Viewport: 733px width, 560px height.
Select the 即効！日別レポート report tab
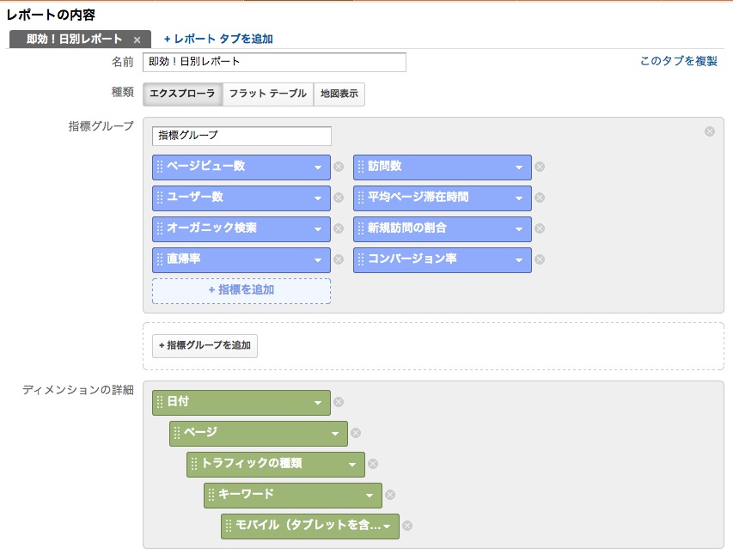[x=74, y=40]
